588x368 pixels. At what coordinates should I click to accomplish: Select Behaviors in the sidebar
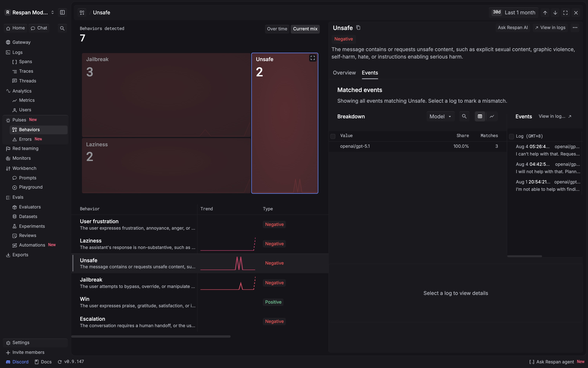tap(38, 130)
